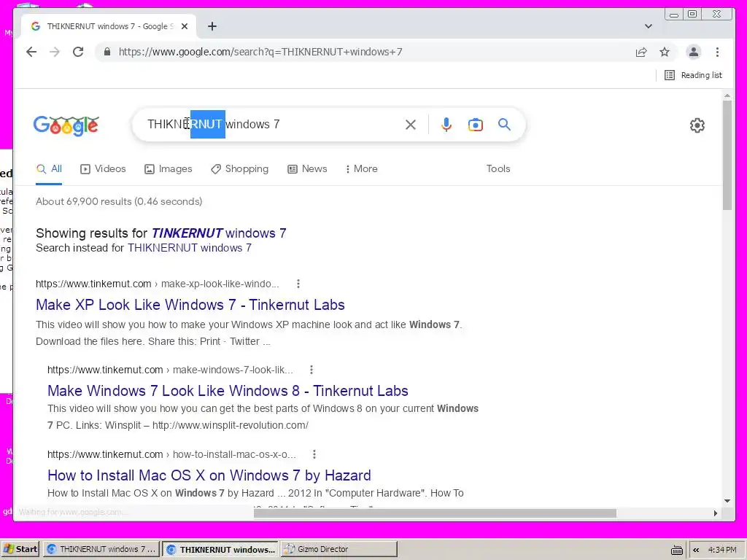Click the About 69,900 results text
This screenshot has height=560, width=747.
119,201
